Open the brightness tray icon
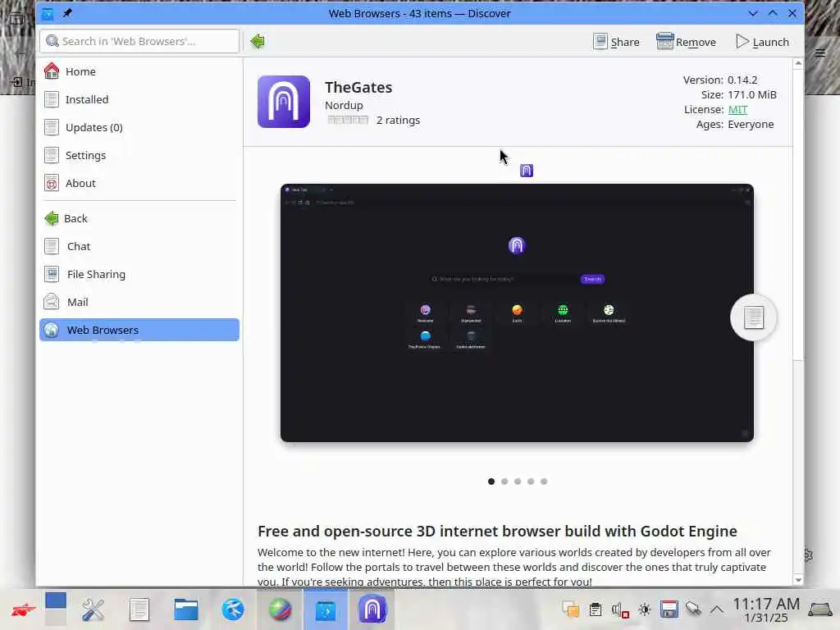This screenshot has width=840, height=630. pos(645,609)
